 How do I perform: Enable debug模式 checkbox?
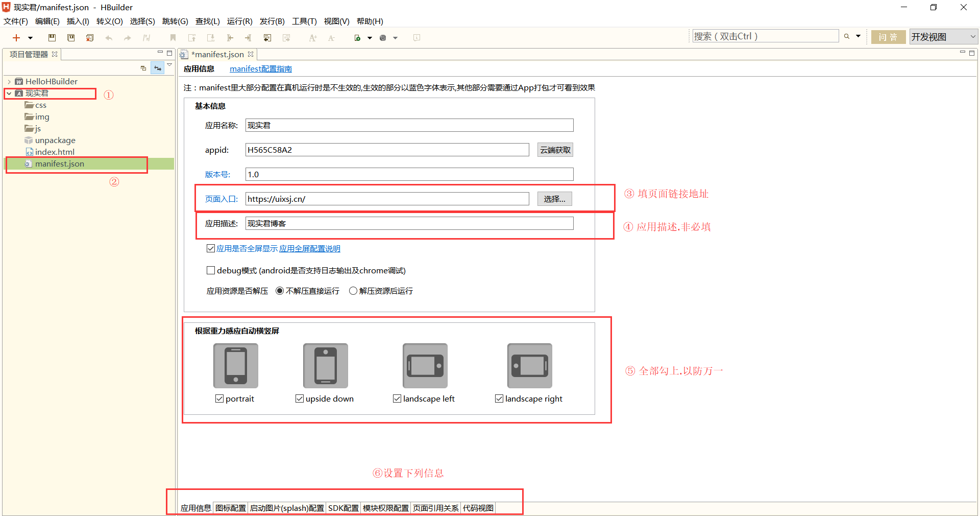click(x=210, y=270)
